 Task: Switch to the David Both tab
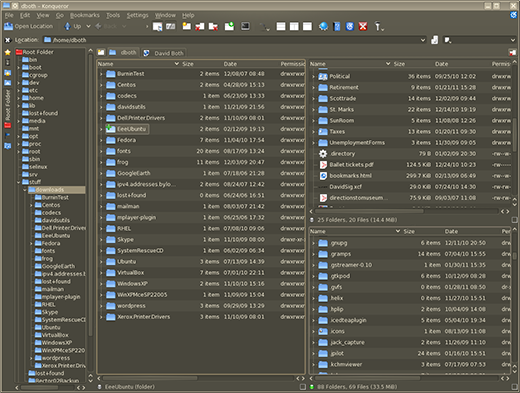164,53
